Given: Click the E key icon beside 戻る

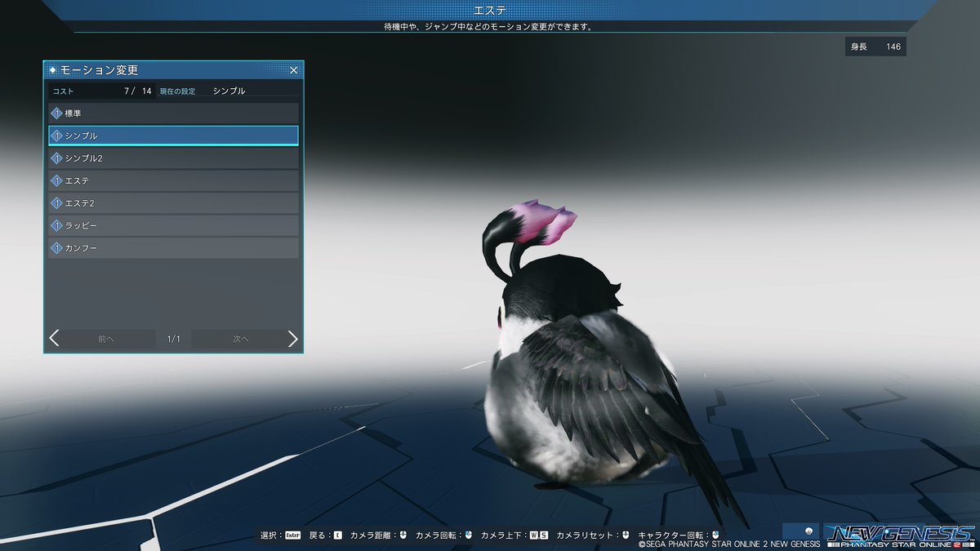Looking at the screenshot, I should point(337,535).
